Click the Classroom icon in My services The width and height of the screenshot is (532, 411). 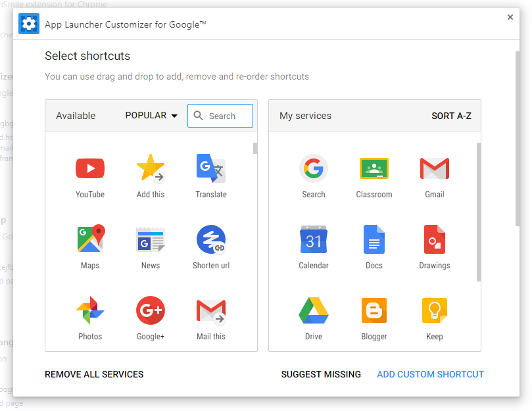tap(374, 168)
